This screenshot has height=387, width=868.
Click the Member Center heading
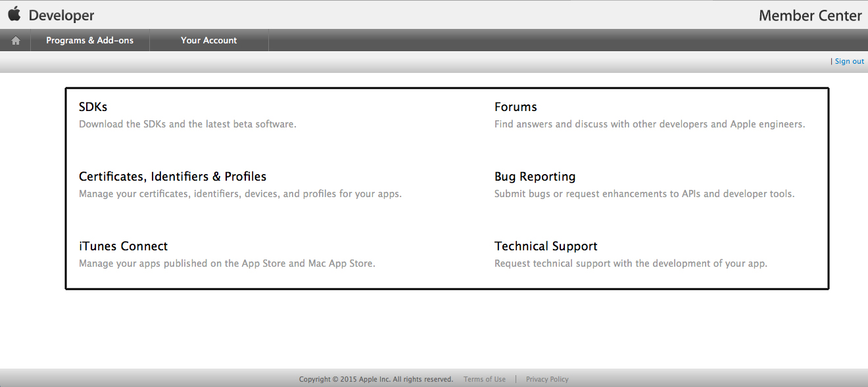point(810,16)
